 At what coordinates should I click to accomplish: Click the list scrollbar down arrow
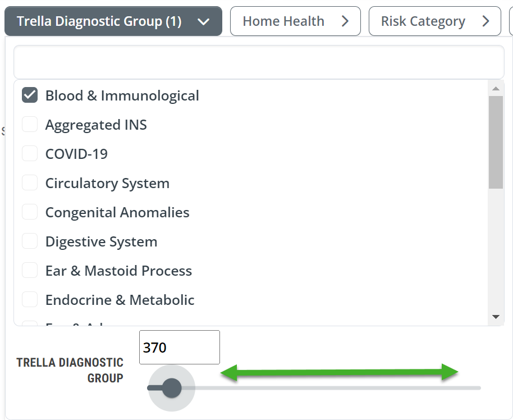(496, 317)
